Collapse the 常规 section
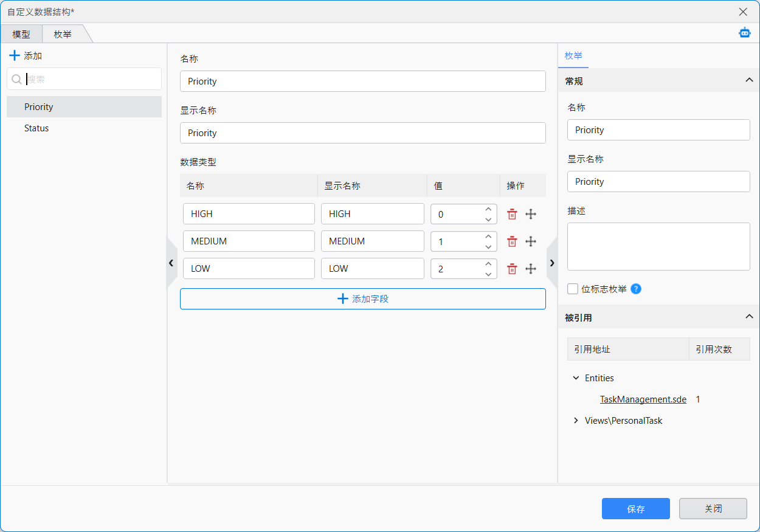Screen dimensions: 760x532 tap(749, 80)
